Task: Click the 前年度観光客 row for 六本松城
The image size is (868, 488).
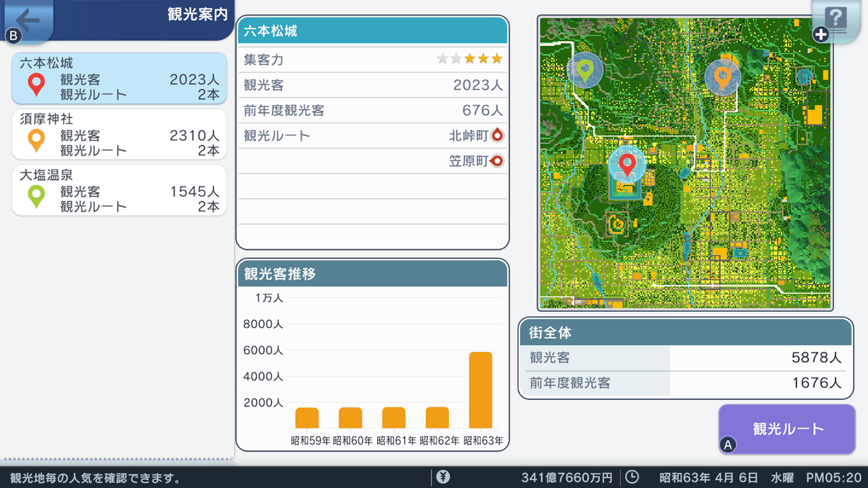Action: point(372,110)
